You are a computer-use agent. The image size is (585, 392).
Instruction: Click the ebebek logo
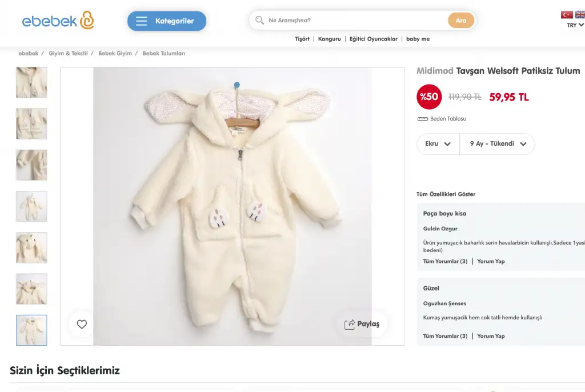coord(58,21)
